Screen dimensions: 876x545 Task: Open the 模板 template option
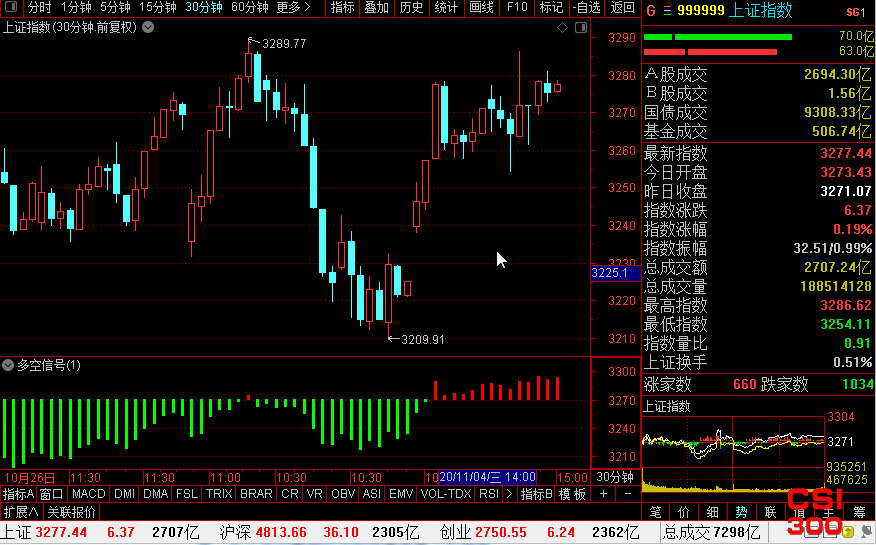click(572, 494)
